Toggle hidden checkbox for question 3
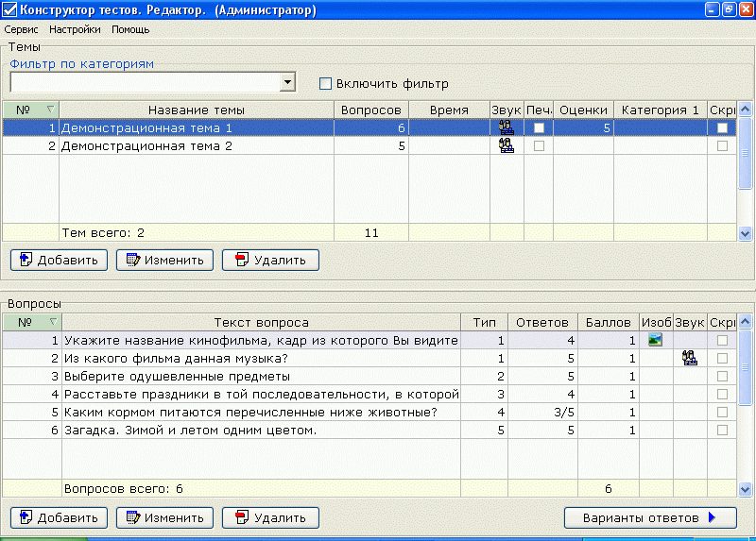This screenshot has width=756, height=541. (x=722, y=376)
